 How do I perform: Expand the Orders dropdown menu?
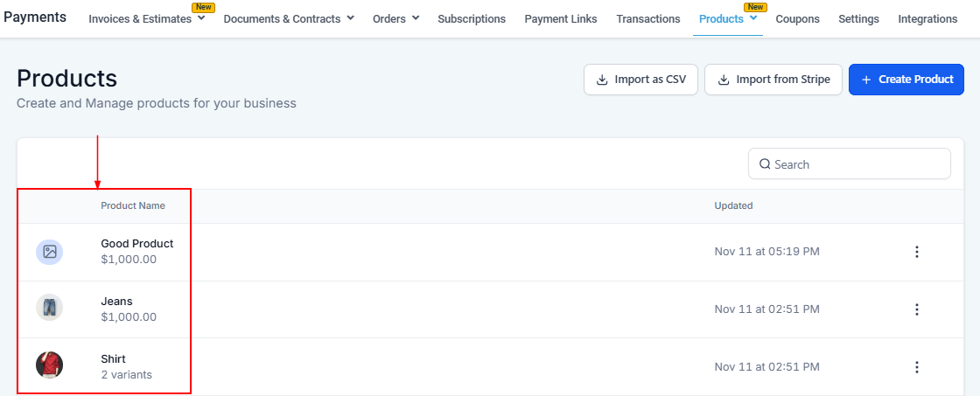tap(415, 18)
